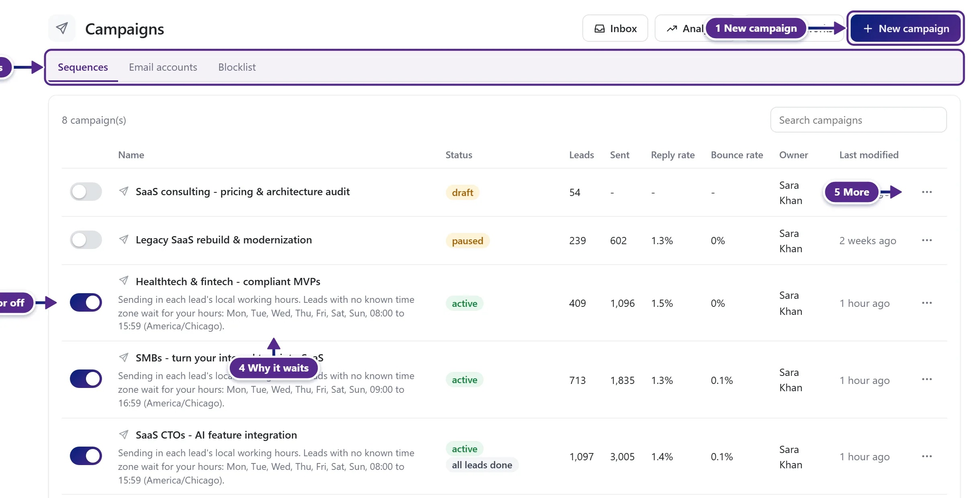Open more options for Healthtech & fintech campaign
This screenshot has width=980, height=498.
click(x=927, y=303)
